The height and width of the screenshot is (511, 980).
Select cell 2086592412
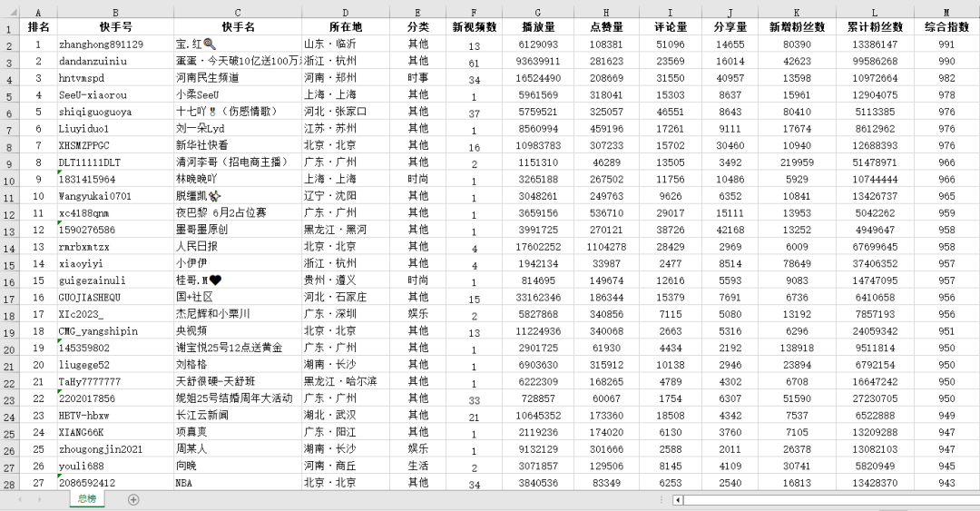[115, 484]
